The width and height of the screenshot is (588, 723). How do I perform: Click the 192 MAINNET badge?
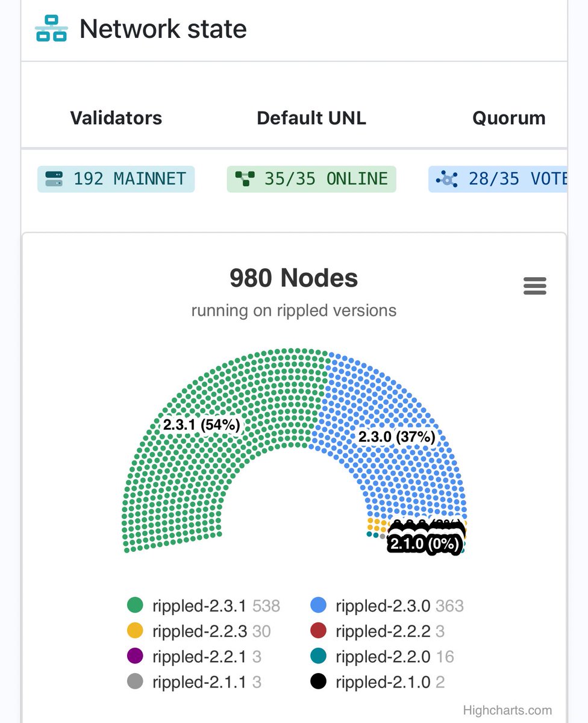click(116, 179)
